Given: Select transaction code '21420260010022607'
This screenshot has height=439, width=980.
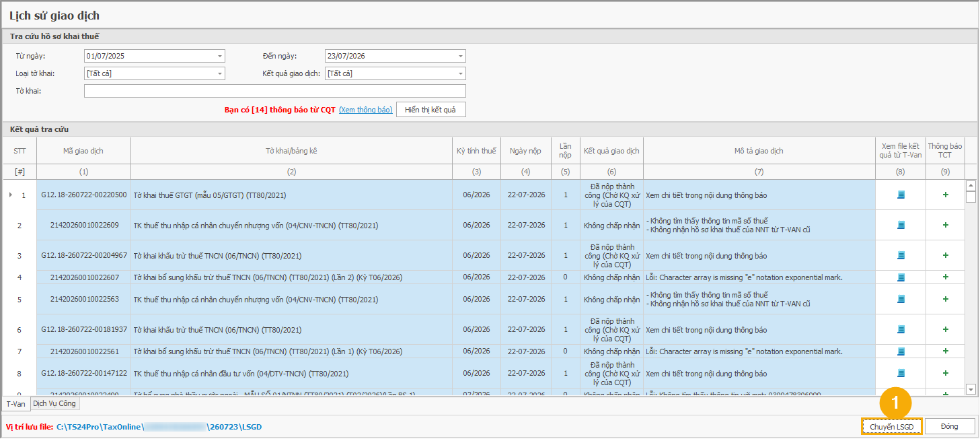Looking at the screenshot, I should pyautogui.click(x=83, y=277).
